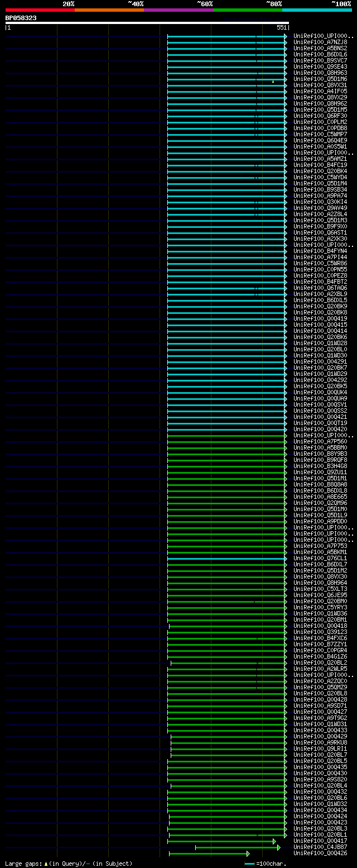This screenshot has width=357, height=868.
Task: Select hit UniRef100_A5BNS2
Action: [x=320, y=48]
